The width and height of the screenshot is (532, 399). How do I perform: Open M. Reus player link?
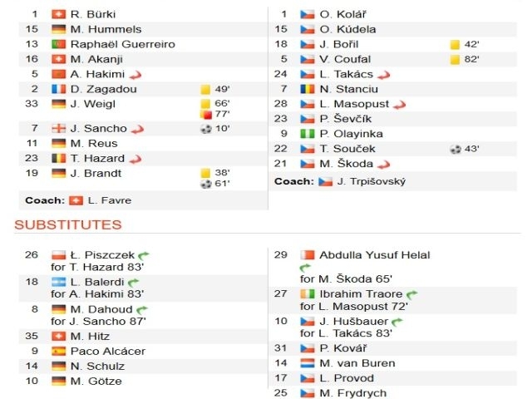94,143
